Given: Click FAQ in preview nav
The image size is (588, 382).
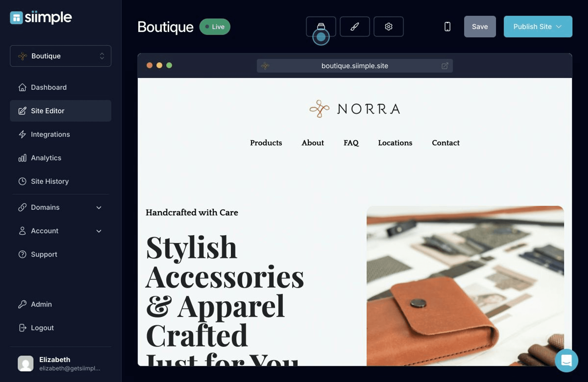Looking at the screenshot, I should 351,143.
